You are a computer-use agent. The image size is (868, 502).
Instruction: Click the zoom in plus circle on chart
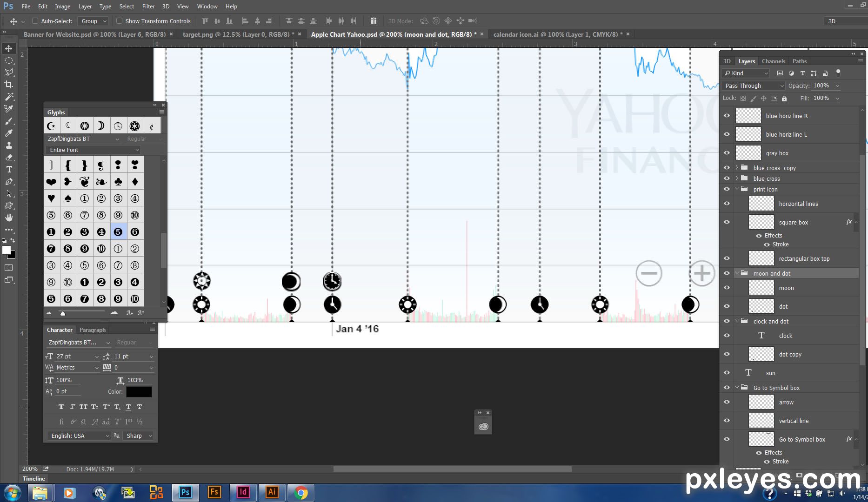coord(702,273)
